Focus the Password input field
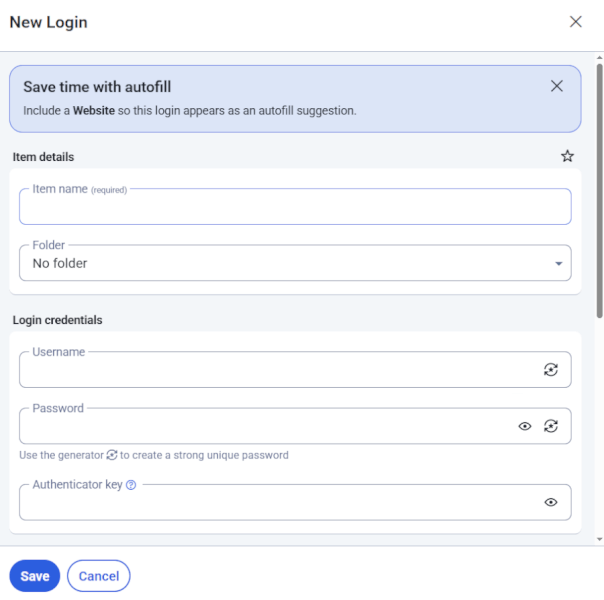Screen dimensions: 604x600 click(x=268, y=426)
